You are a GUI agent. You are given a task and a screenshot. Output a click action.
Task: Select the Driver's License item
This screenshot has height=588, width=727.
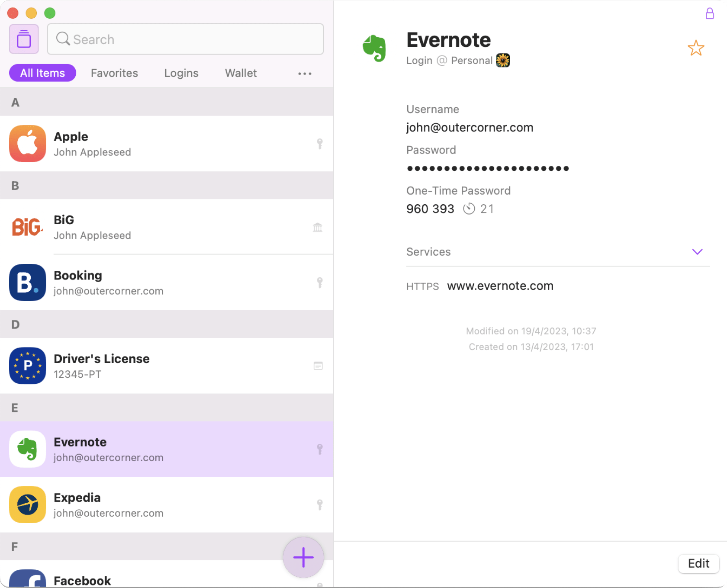coord(167,366)
